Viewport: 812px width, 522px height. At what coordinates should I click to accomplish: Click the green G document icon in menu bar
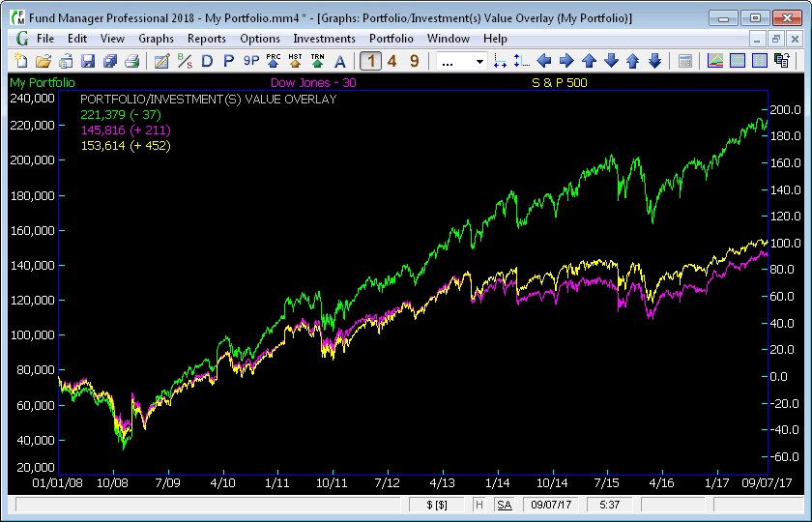tap(22, 39)
